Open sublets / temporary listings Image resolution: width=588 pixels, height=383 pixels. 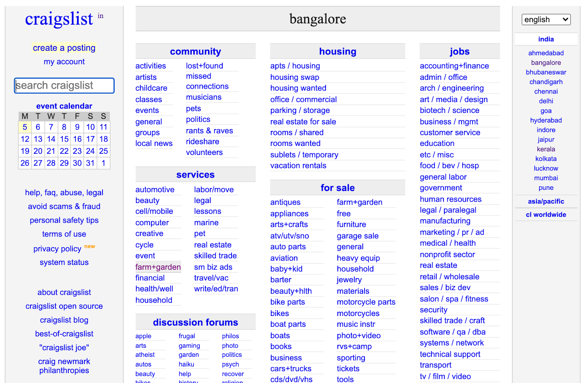304,155
